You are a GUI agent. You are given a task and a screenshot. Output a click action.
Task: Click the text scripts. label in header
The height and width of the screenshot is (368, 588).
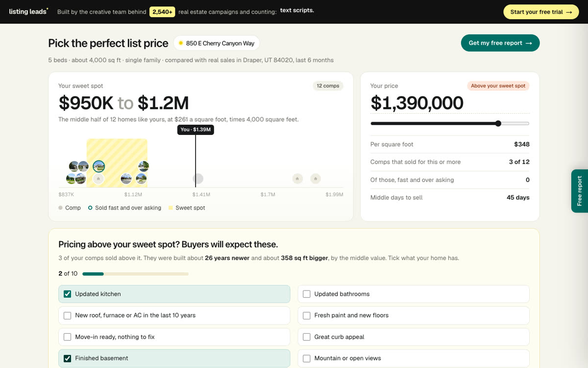coord(297,10)
